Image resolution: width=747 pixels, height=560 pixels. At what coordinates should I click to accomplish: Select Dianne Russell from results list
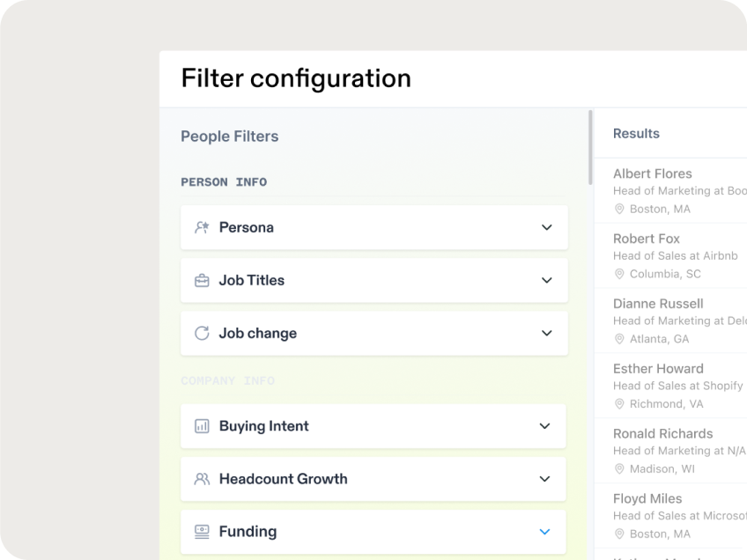pos(658,304)
